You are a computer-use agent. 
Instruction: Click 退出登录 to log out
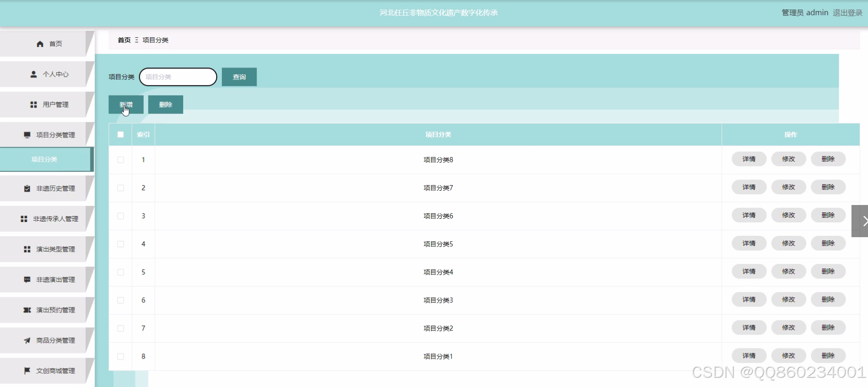(x=847, y=13)
